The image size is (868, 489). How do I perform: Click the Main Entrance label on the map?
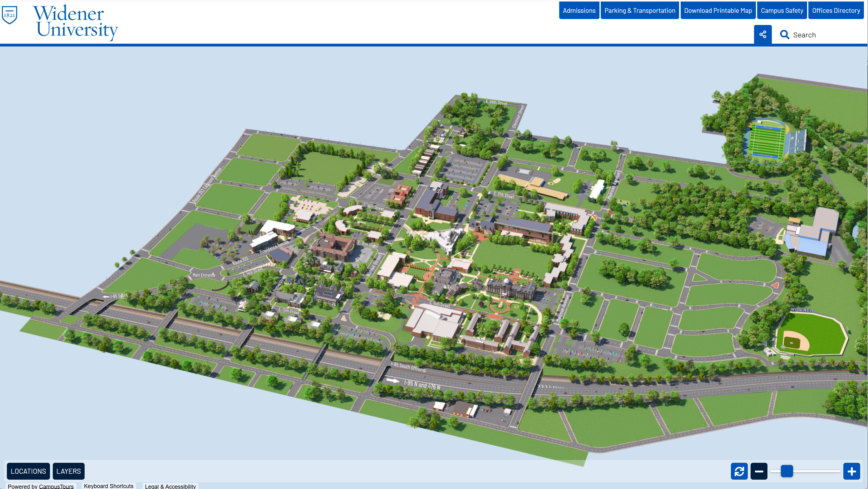click(204, 275)
